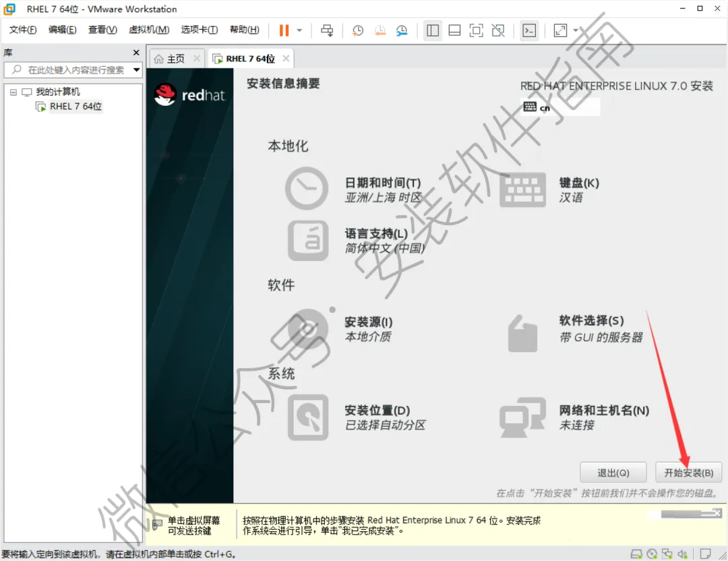Click the network adapter status bar icon
This screenshot has height=561, width=728.
[x=667, y=554]
